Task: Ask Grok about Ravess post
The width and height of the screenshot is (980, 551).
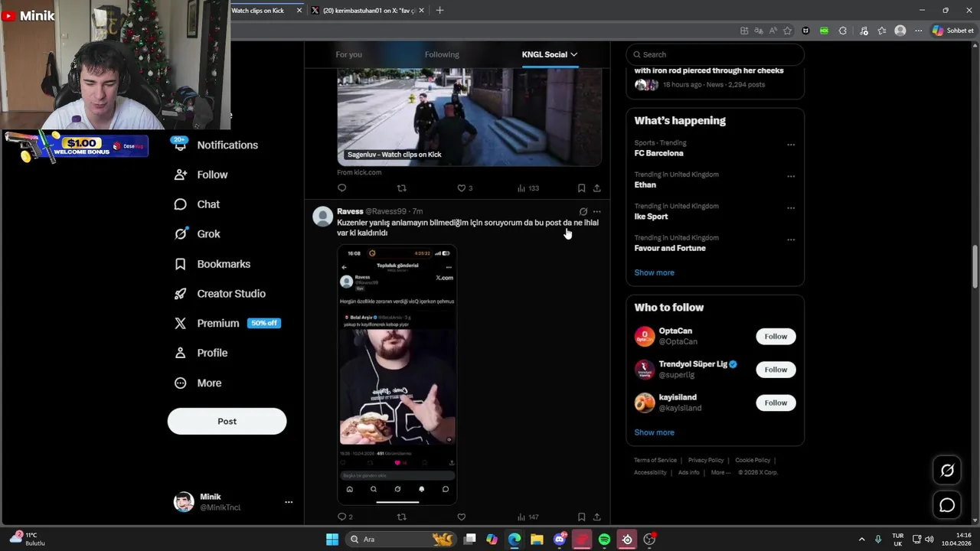Action: click(583, 211)
